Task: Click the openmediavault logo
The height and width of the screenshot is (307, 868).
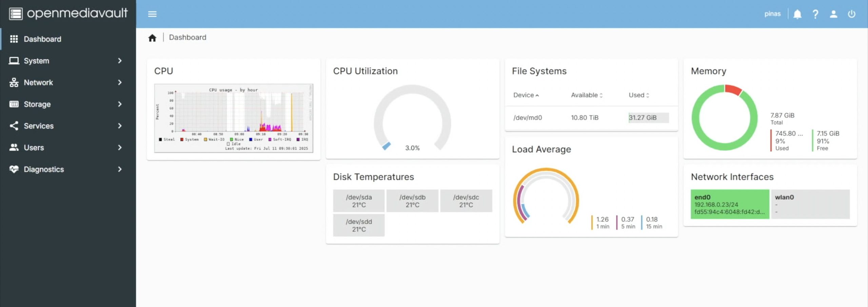Action: 68,14
